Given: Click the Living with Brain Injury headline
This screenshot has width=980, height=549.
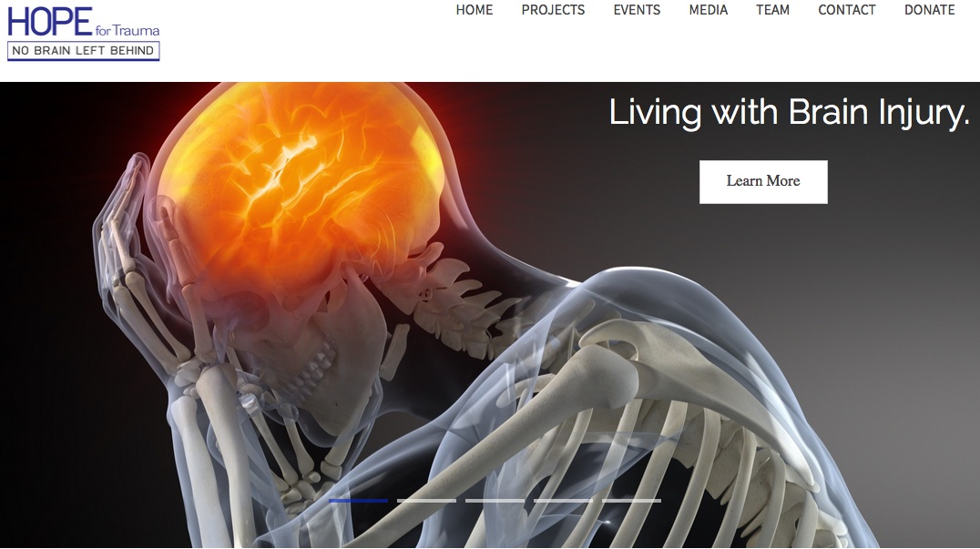Looking at the screenshot, I should click(790, 113).
